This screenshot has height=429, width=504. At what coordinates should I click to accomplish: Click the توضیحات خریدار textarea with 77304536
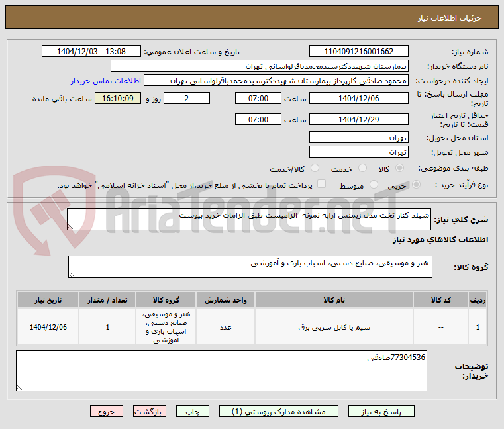(221, 371)
